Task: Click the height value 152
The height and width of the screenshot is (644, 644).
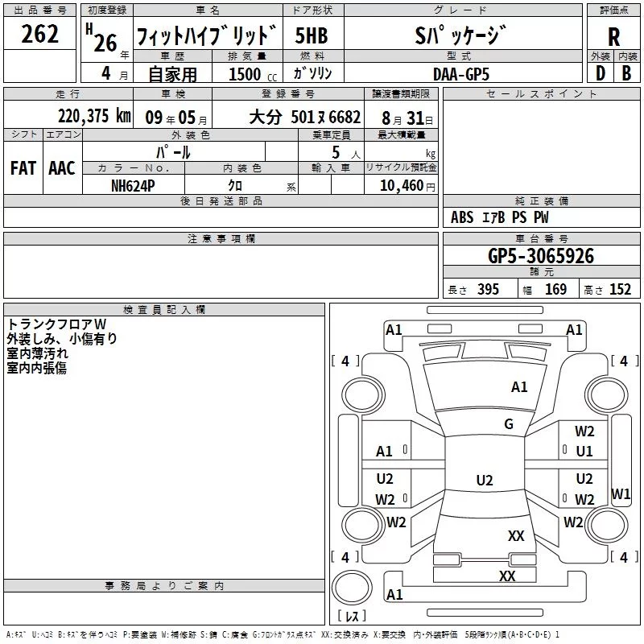Action: click(620, 290)
